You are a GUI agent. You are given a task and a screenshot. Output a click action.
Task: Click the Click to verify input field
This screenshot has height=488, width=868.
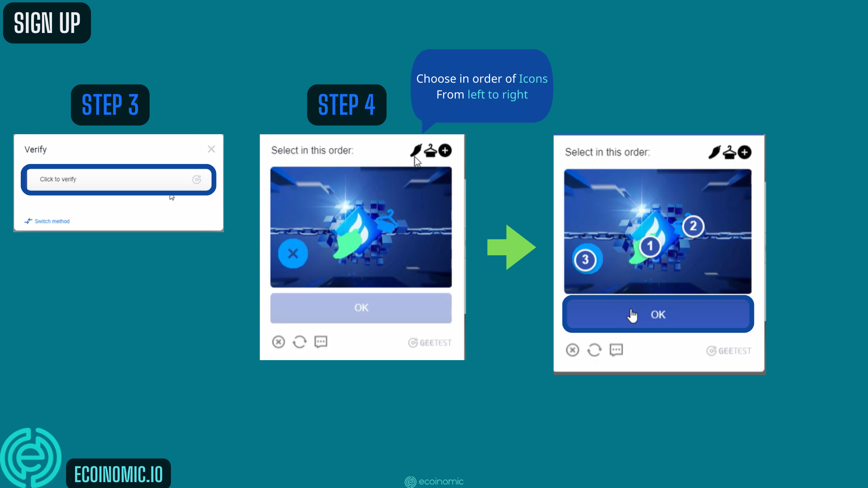pos(118,179)
